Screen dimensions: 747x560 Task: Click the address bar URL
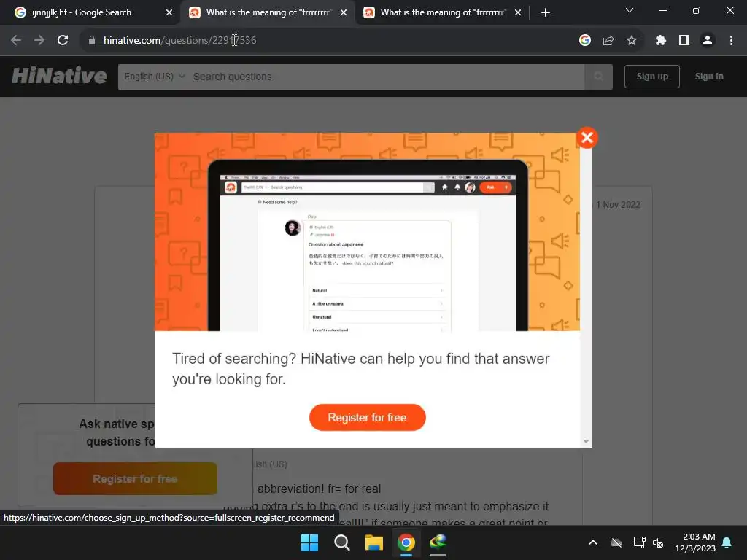point(180,41)
